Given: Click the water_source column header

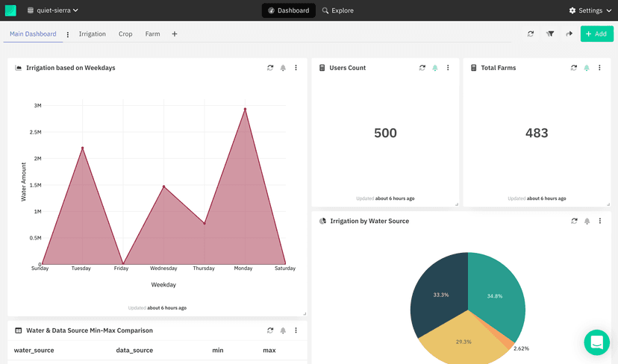Looking at the screenshot, I should coord(34,351).
